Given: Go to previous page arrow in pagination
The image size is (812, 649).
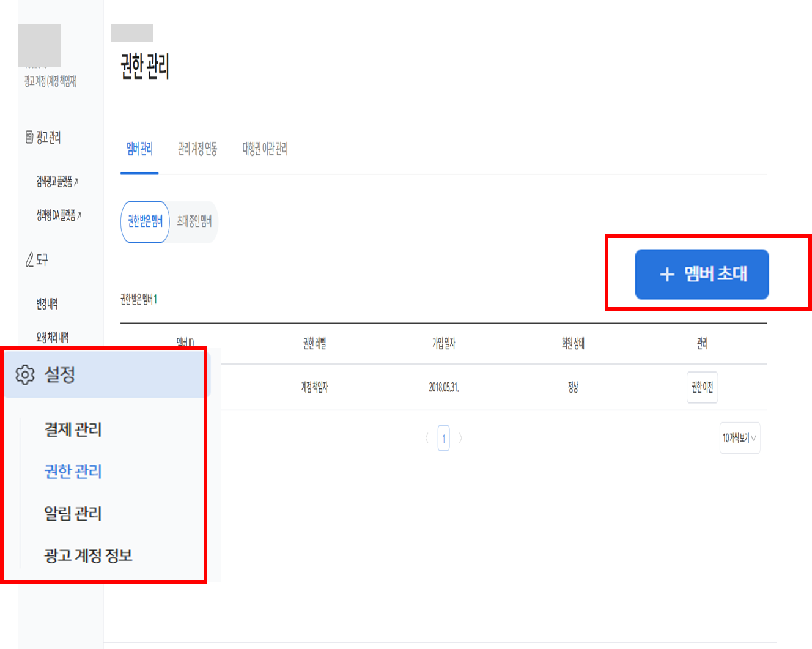Looking at the screenshot, I should (x=427, y=438).
